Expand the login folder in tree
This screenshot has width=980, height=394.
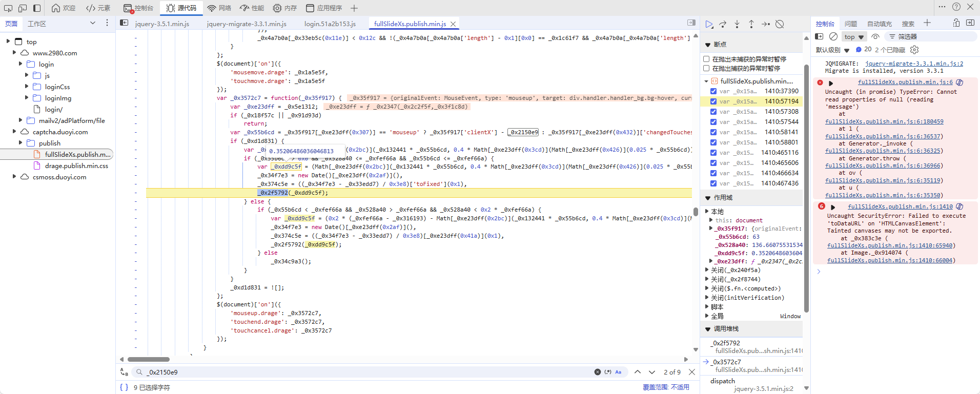click(x=21, y=64)
